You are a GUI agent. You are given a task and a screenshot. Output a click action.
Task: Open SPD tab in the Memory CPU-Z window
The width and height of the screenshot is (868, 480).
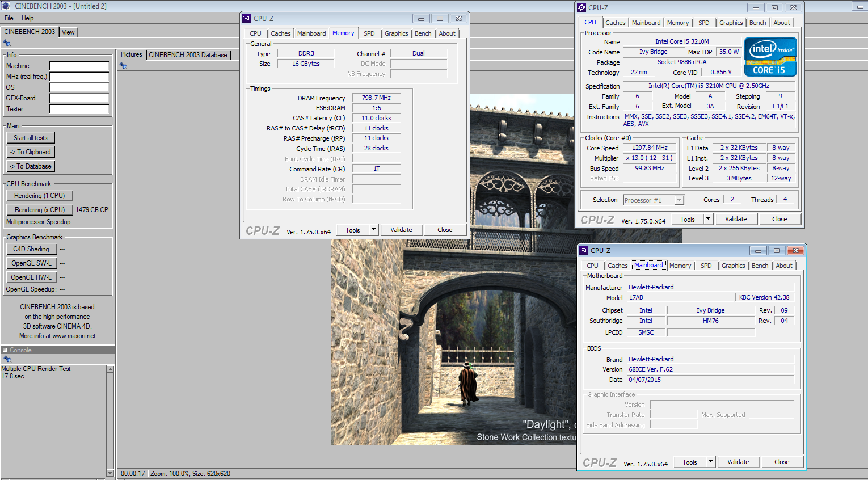[x=369, y=33]
